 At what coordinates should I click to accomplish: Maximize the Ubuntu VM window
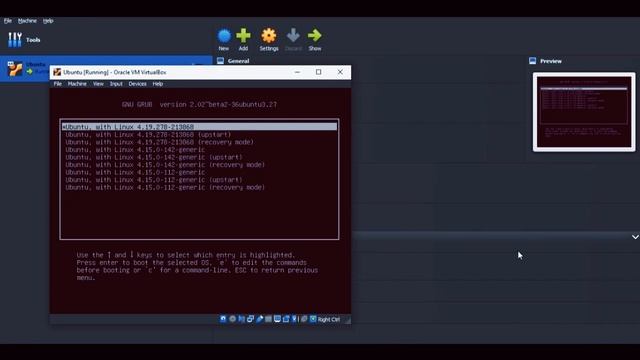(x=318, y=72)
